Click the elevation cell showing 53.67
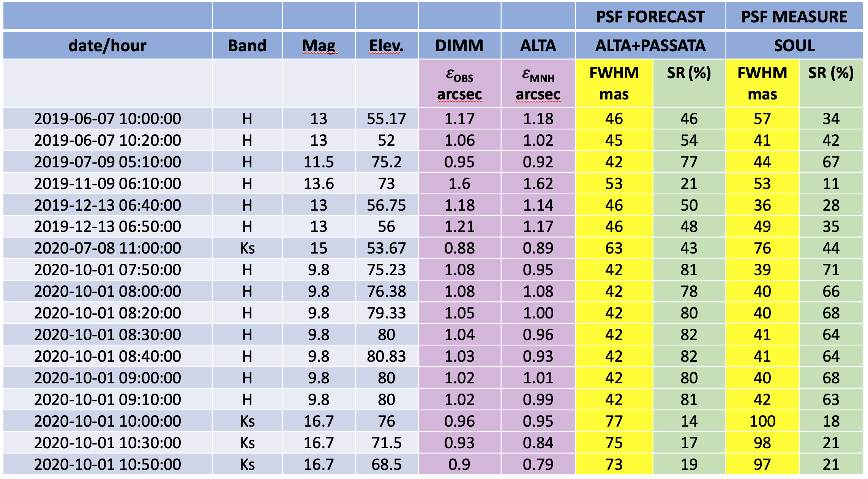868x479 pixels. [386, 248]
